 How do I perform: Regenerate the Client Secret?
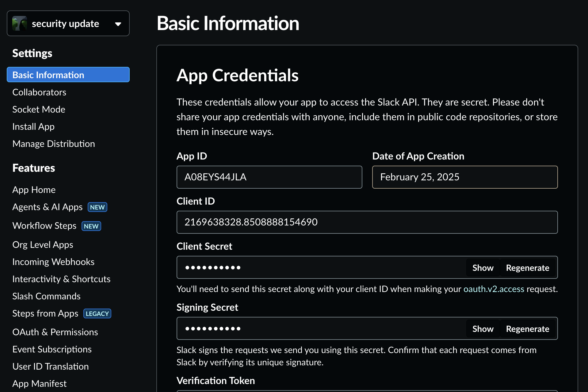tap(528, 268)
